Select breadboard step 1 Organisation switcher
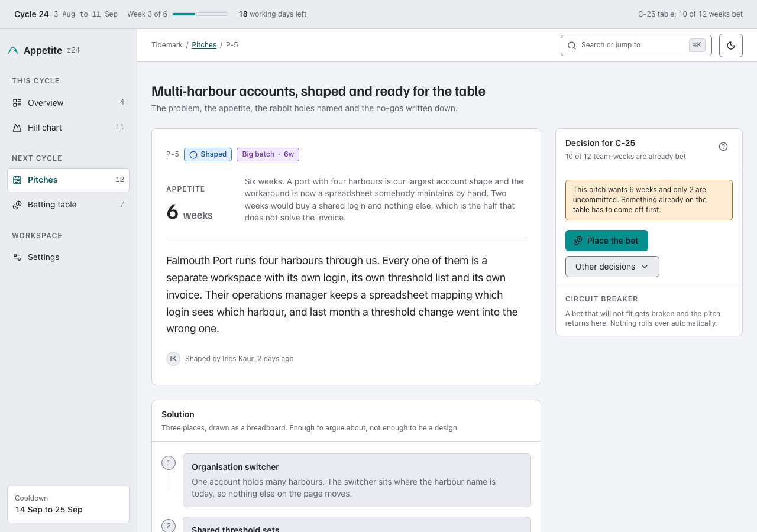 [357, 480]
